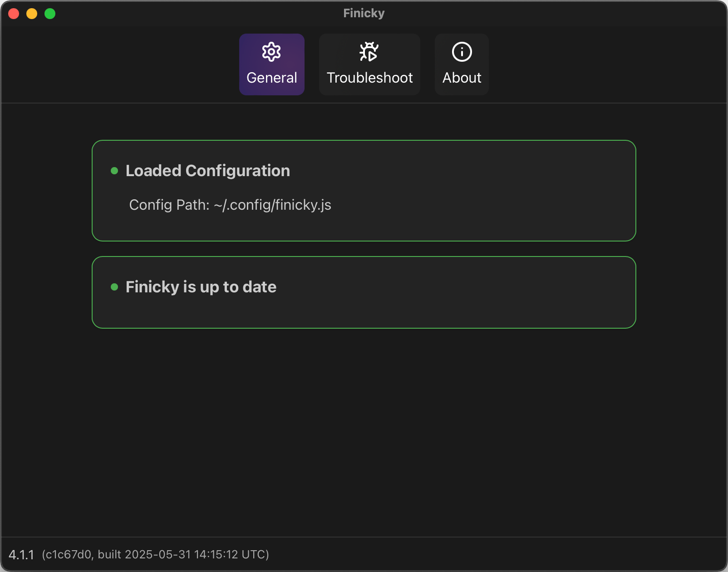The width and height of the screenshot is (728, 572).
Task: Click the build info c1c67d0 text
Action: click(156, 555)
